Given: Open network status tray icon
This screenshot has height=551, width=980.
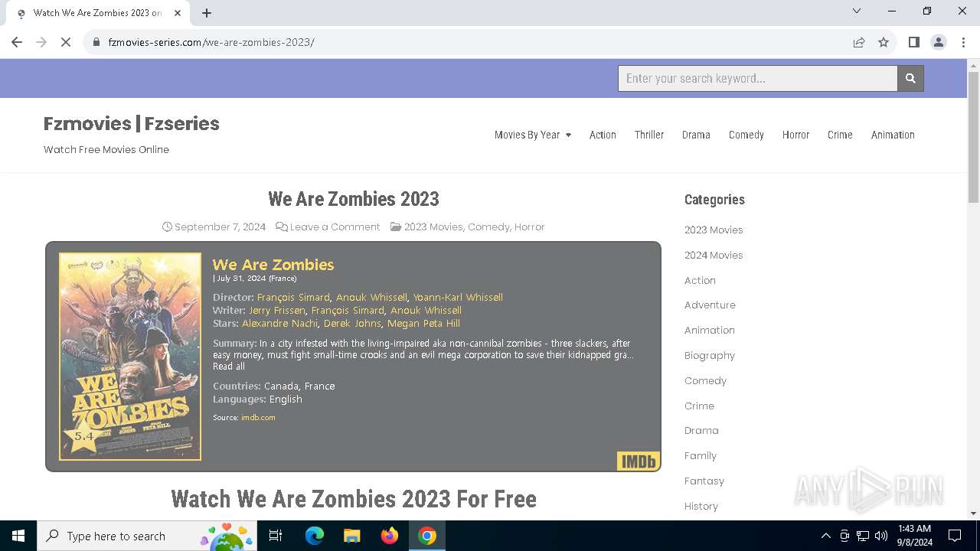Looking at the screenshot, I should (863, 536).
